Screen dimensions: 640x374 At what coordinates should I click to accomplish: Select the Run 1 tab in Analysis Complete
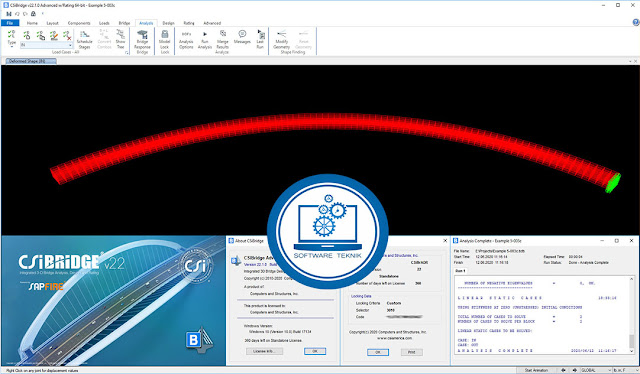(460, 271)
